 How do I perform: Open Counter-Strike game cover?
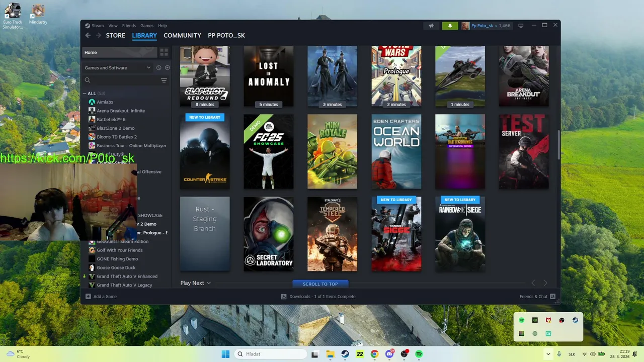205,151
